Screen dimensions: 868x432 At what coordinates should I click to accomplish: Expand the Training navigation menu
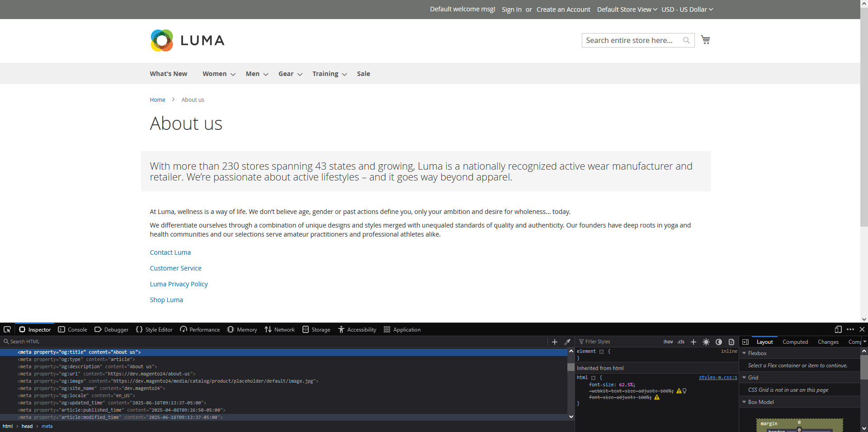coord(330,74)
